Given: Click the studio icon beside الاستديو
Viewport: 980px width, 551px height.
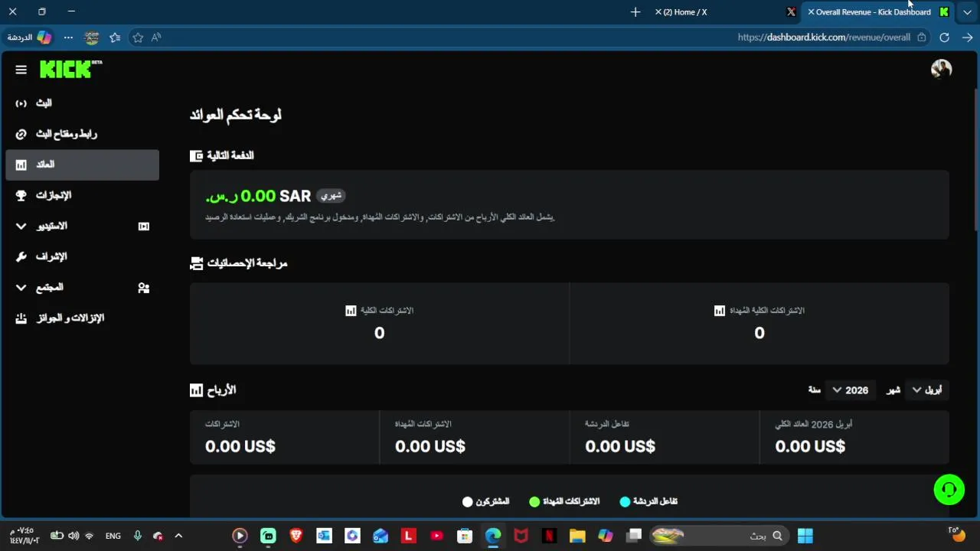Looking at the screenshot, I should click(143, 227).
